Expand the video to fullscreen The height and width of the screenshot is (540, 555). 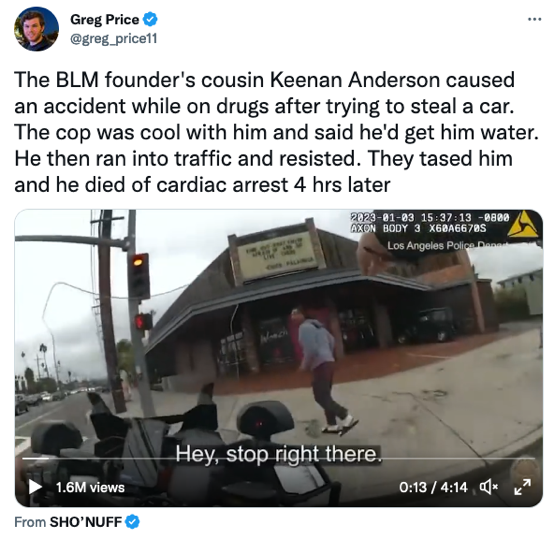[x=522, y=487]
